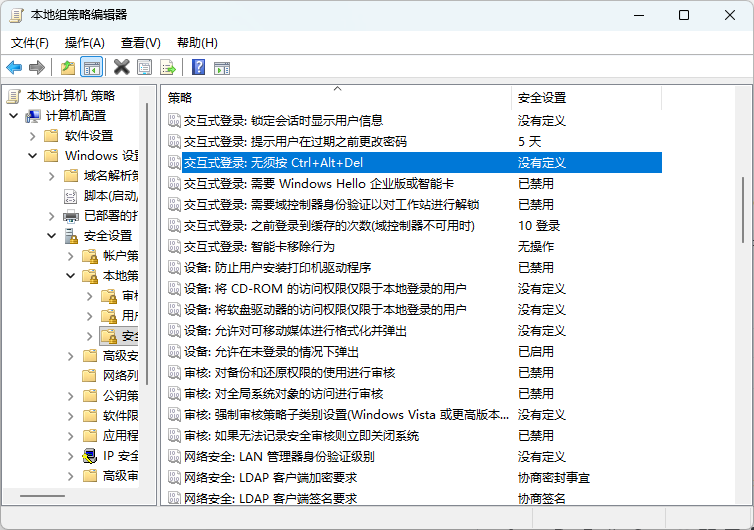This screenshot has width=754, height=530.
Task: Click the Up one level folder icon
Action: 68,67
